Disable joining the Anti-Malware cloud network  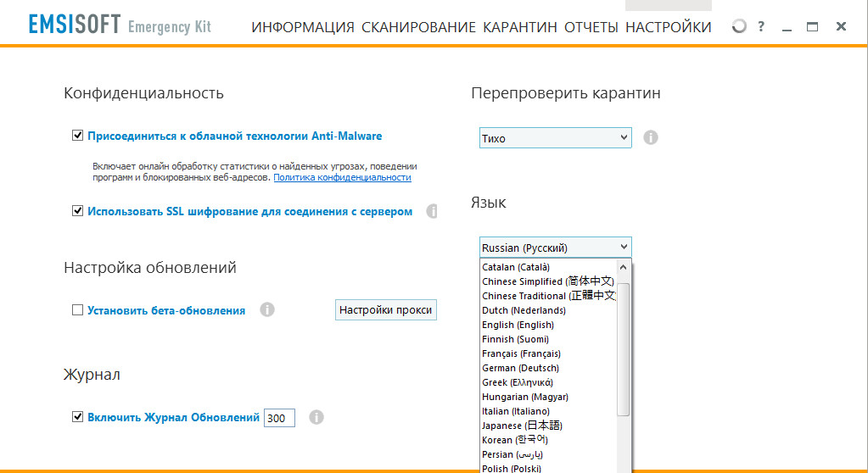[78, 136]
